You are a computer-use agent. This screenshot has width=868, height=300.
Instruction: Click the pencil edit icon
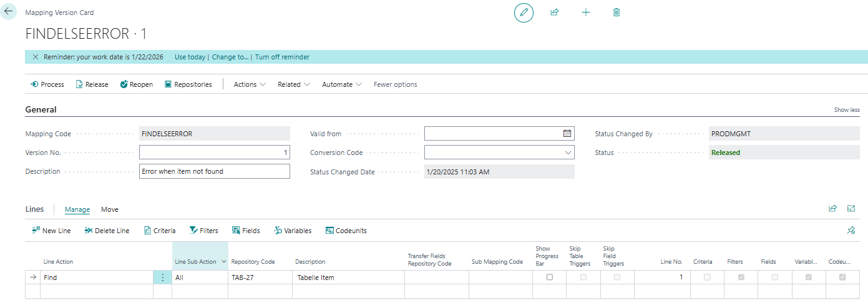[524, 12]
